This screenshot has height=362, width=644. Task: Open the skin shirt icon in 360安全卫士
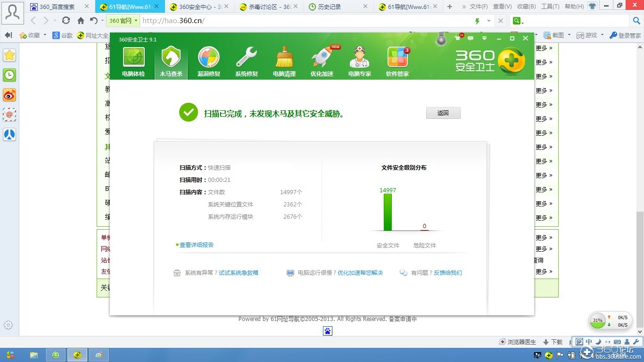[457, 38]
